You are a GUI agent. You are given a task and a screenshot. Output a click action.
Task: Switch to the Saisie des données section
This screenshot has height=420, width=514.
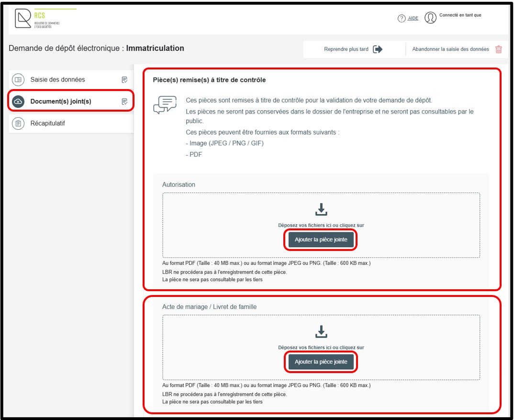pos(57,79)
